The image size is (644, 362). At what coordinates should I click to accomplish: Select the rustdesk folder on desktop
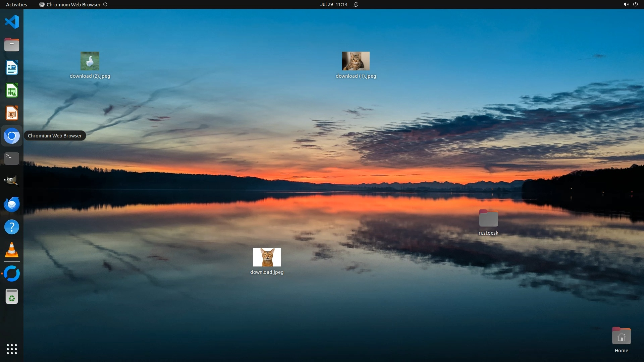click(488, 219)
